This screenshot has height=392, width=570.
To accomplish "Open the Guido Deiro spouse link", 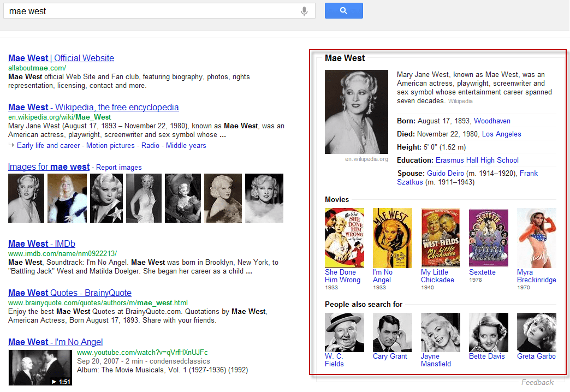I will tap(446, 173).
